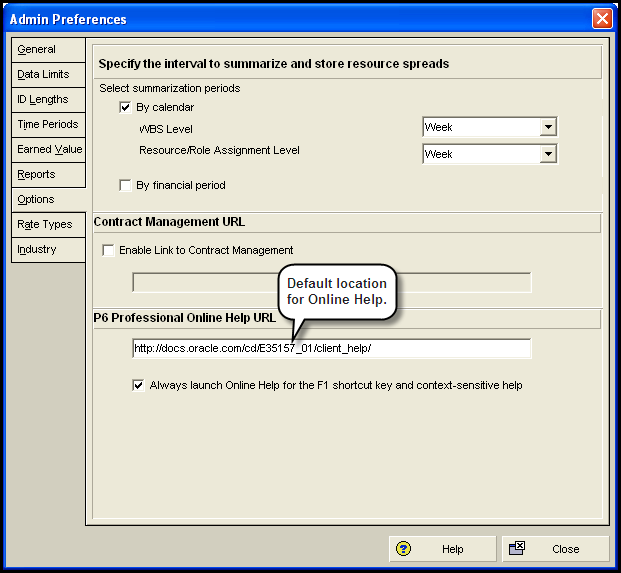Click the Close button
This screenshot has width=621, height=573.
pyautogui.click(x=555, y=549)
